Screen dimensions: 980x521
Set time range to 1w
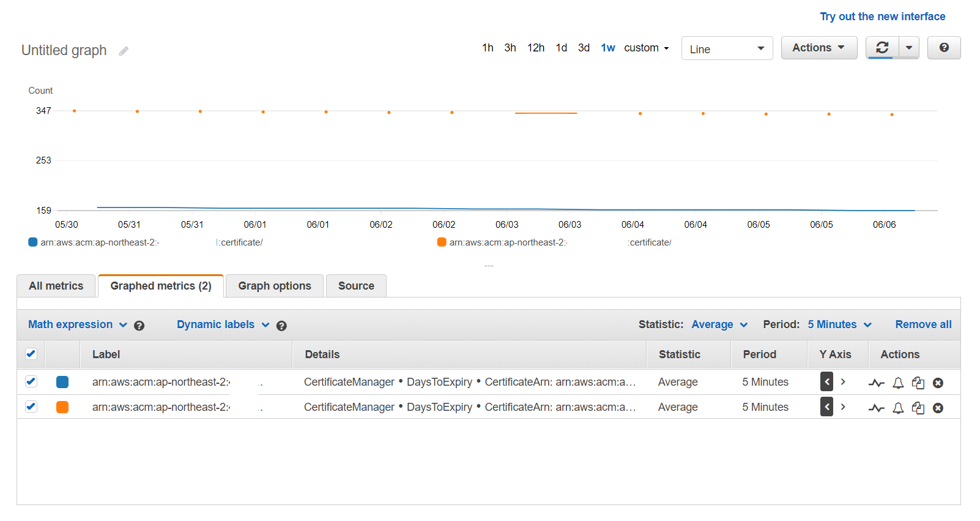click(607, 48)
